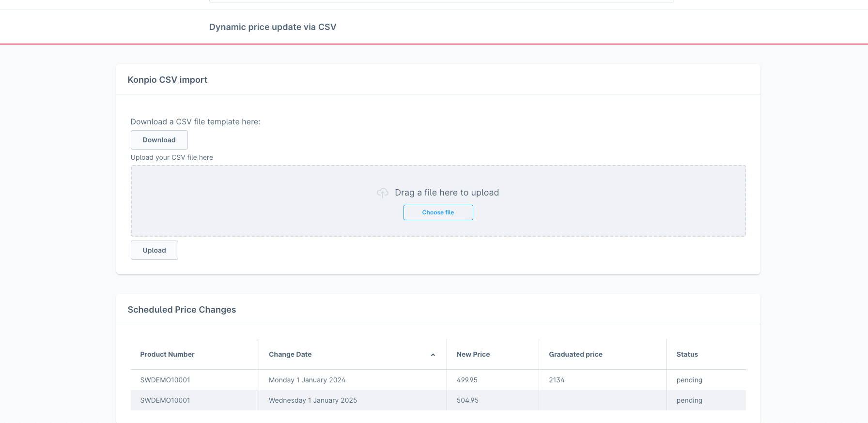
Task: Click the Choose file button
Action: pyautogui.click(x=438, y=212)
